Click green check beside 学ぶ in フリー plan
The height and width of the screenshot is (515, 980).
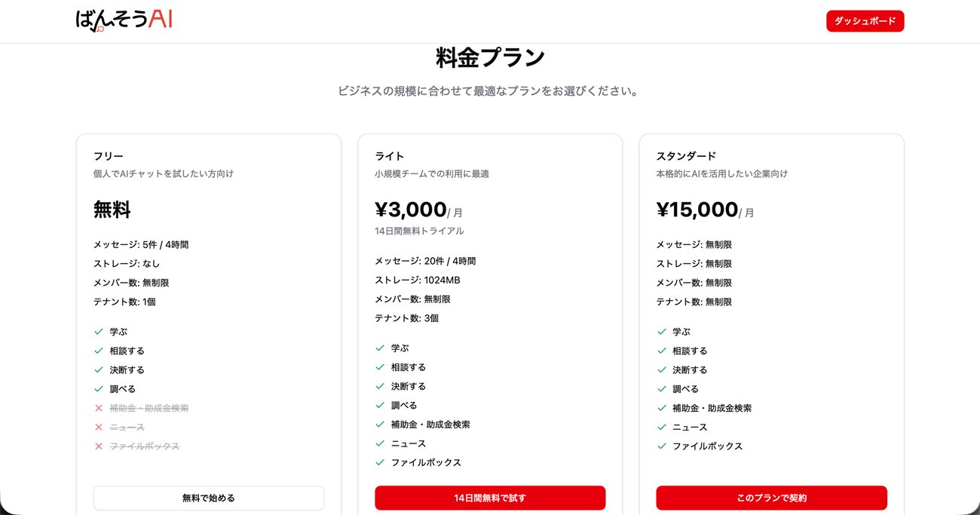[99, 332]
